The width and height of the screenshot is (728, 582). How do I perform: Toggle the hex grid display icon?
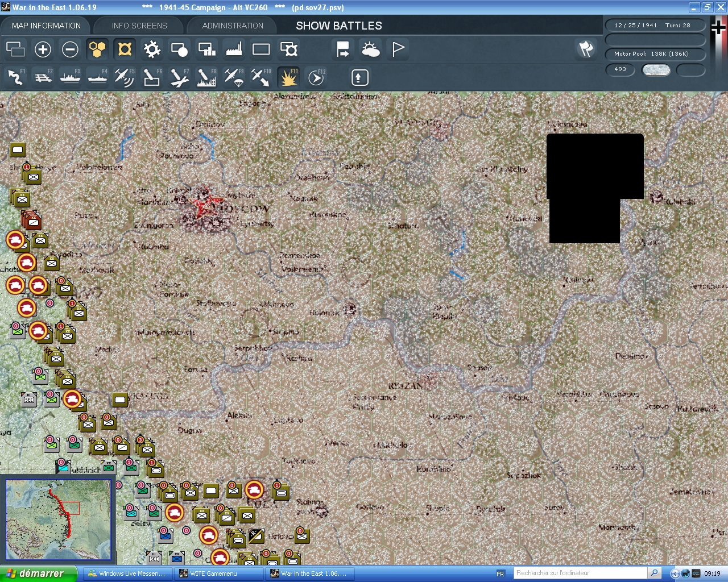[x=97, y=49]
